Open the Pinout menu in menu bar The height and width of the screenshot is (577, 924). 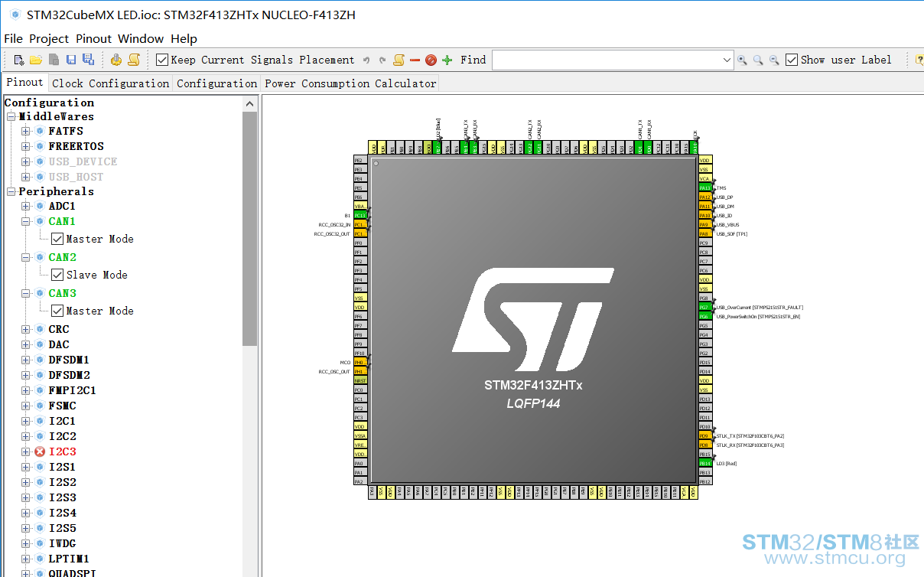point(93,38)
